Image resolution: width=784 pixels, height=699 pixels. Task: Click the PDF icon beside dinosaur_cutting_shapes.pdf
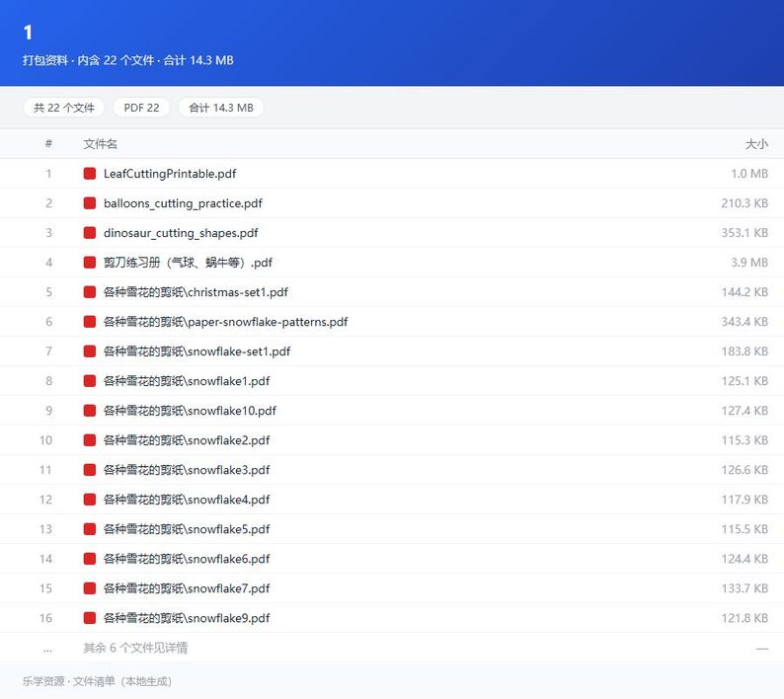(x=90, y=232)
